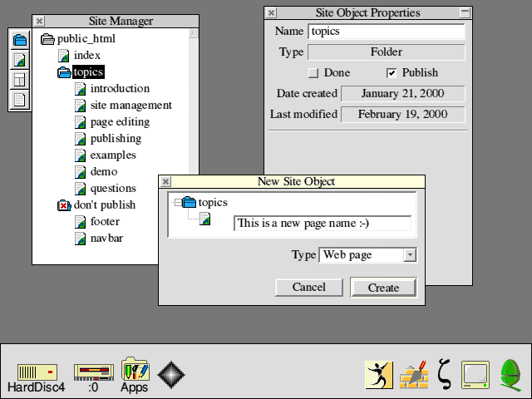Click the Name field containing topics

(386, 32)
